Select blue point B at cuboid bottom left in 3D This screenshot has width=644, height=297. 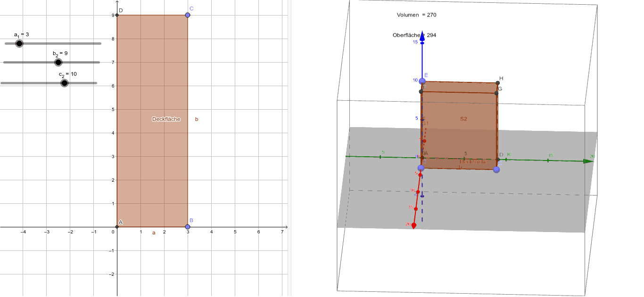pos(421,168)
